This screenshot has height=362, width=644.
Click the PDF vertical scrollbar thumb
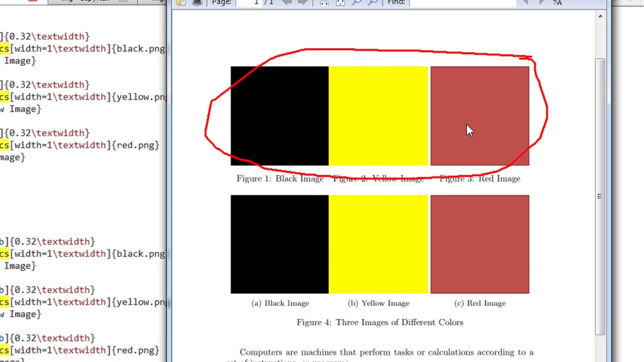click(600, 196)
